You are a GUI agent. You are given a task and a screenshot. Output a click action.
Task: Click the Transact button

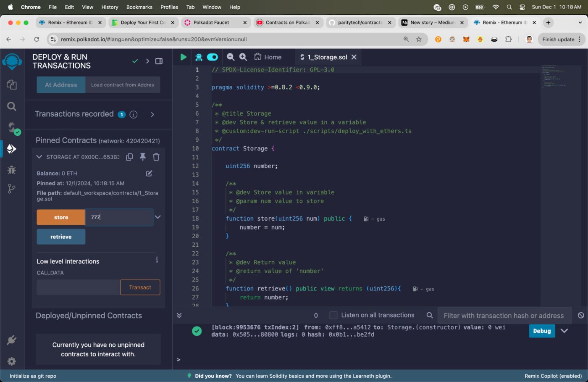point(140,287)
